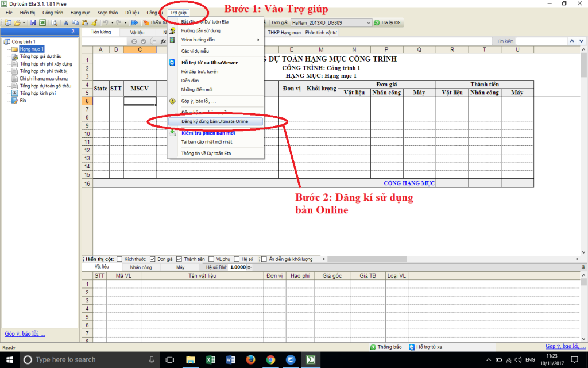
Task: Toggle the Ẩn diễn giải khối lượng checkbox
Action: (264, 259)
